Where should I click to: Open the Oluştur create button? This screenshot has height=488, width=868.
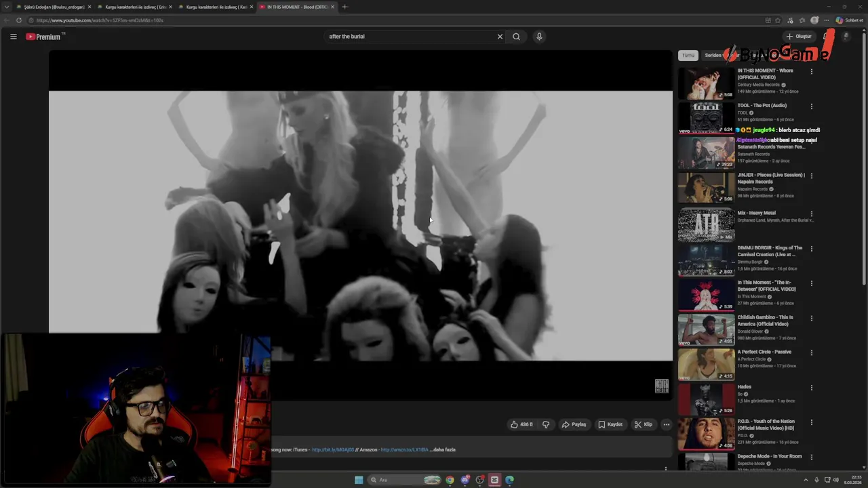click(x=799, y=37)
